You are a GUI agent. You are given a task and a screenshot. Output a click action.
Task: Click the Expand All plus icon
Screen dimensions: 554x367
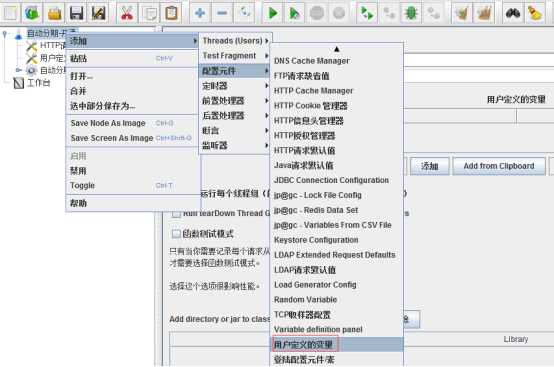tap(200, 13)
